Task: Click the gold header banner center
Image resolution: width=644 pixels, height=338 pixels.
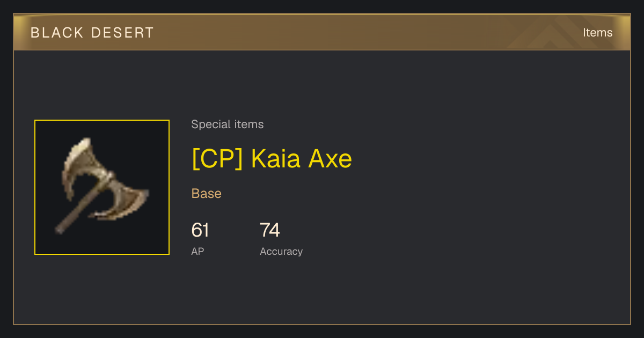Action: pos(322,32)
